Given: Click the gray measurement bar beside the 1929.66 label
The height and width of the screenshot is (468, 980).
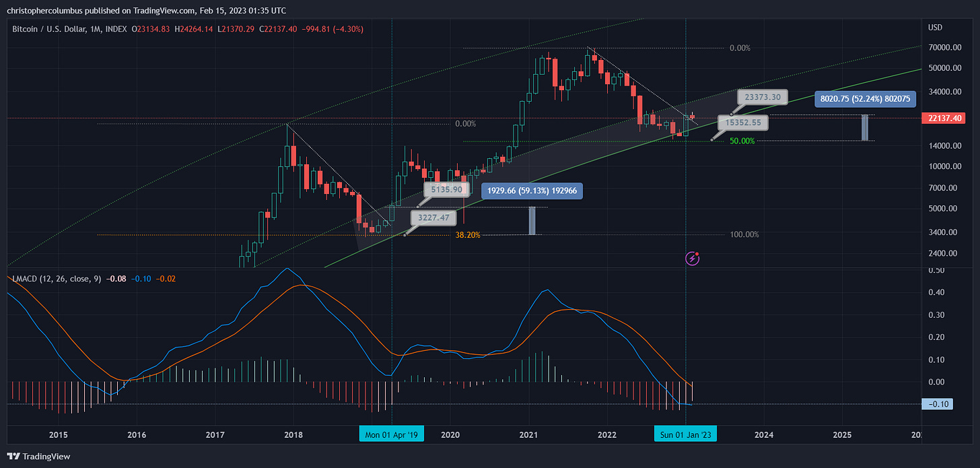Looking at the screenshot, I should (532, 220).
